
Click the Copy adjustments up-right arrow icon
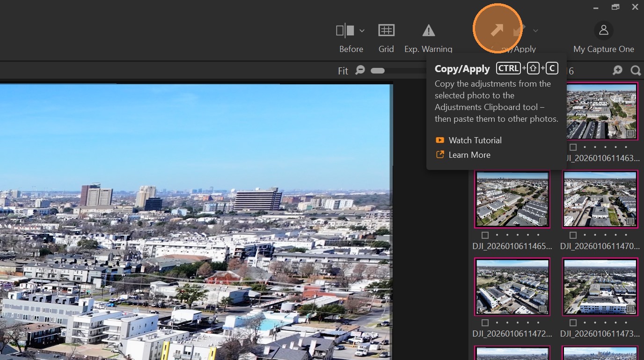pyautogui.click(x=497, y=30)
